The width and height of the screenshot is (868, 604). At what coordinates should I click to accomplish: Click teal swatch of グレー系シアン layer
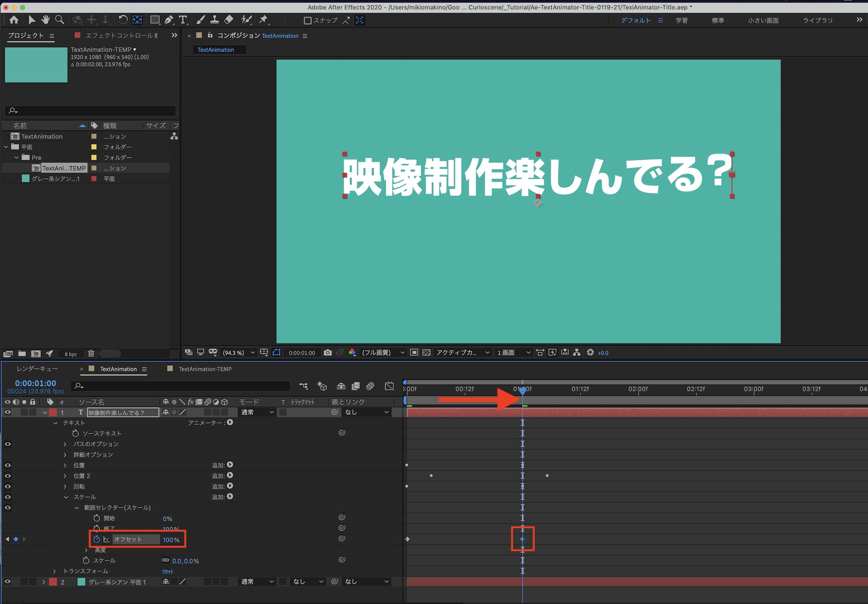tap(81, 582)
